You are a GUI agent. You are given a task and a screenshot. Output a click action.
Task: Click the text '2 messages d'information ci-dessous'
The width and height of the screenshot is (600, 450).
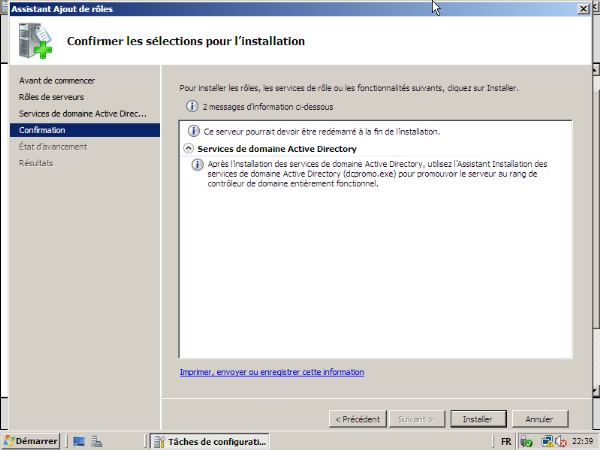click(x=268, y=107)
